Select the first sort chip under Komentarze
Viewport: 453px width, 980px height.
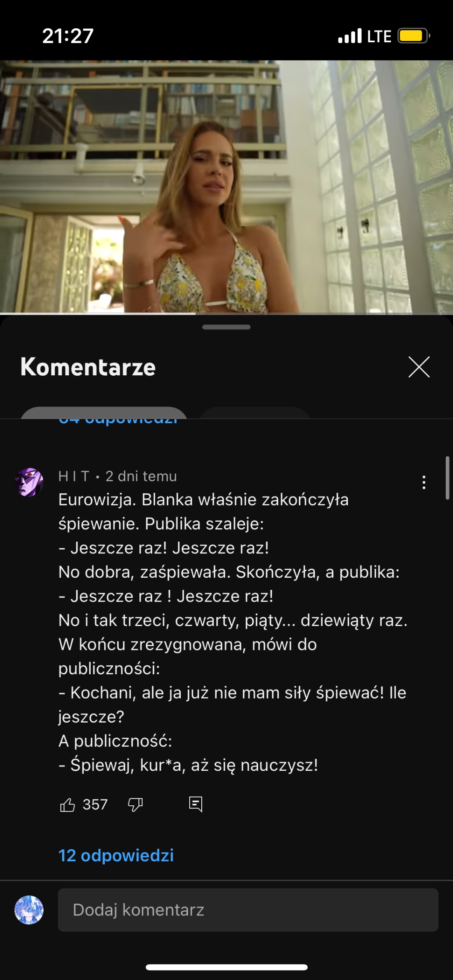click(x=104, y=412)
